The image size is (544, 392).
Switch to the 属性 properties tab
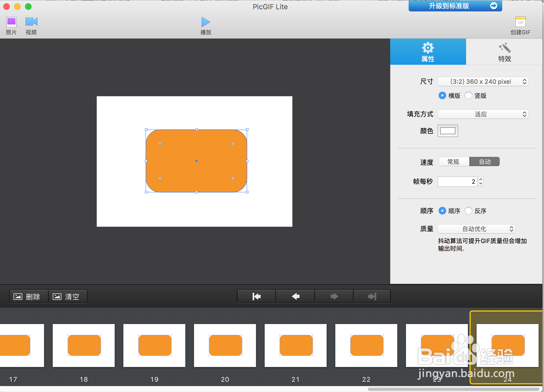tap(428, 52)
